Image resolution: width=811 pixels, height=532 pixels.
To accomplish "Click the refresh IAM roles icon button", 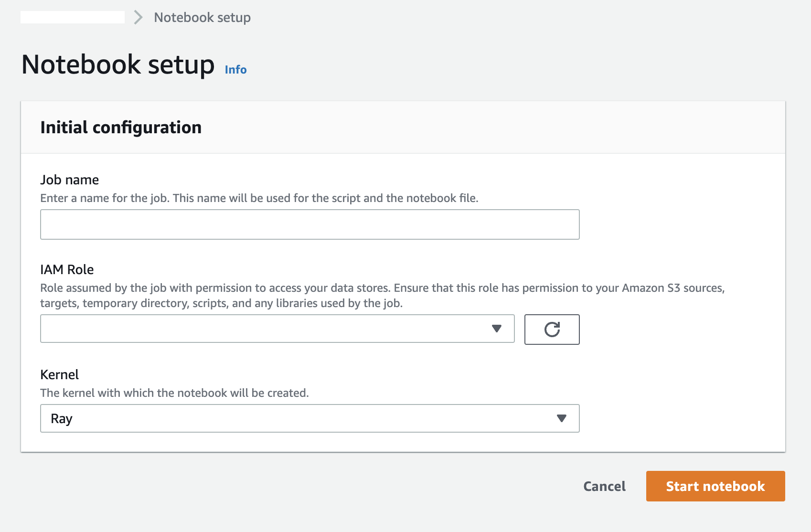I will coord(552,330).
